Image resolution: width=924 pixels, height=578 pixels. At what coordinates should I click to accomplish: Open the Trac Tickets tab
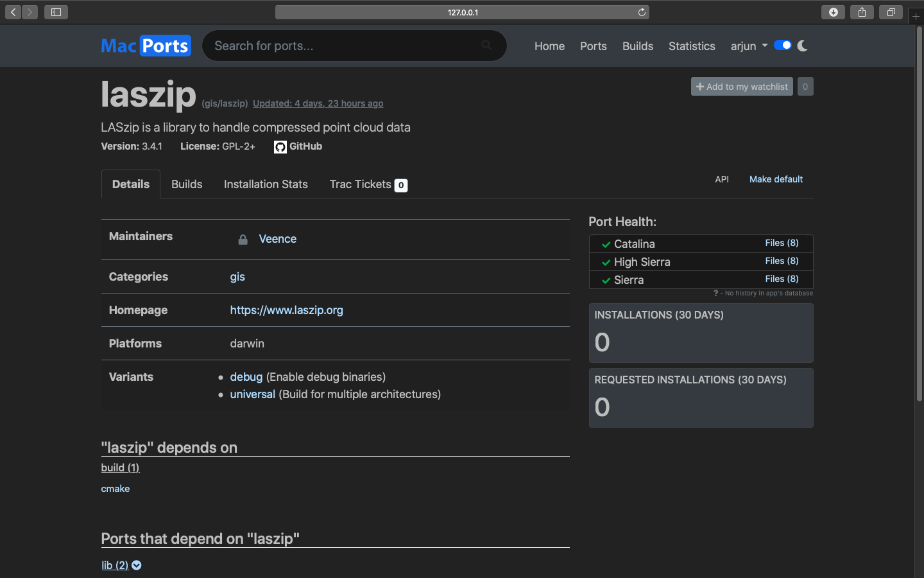[368, 184]
